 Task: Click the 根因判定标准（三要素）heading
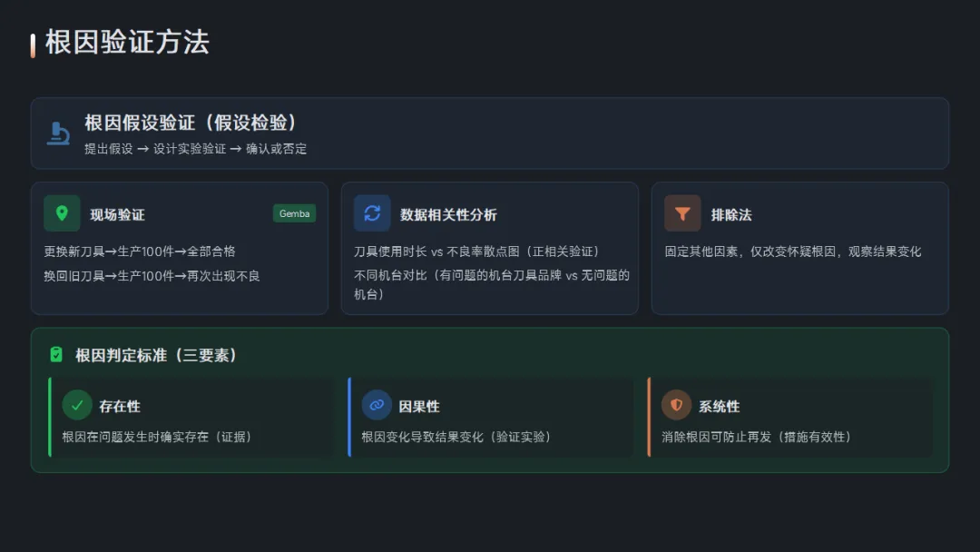click(x=156, y=355)
